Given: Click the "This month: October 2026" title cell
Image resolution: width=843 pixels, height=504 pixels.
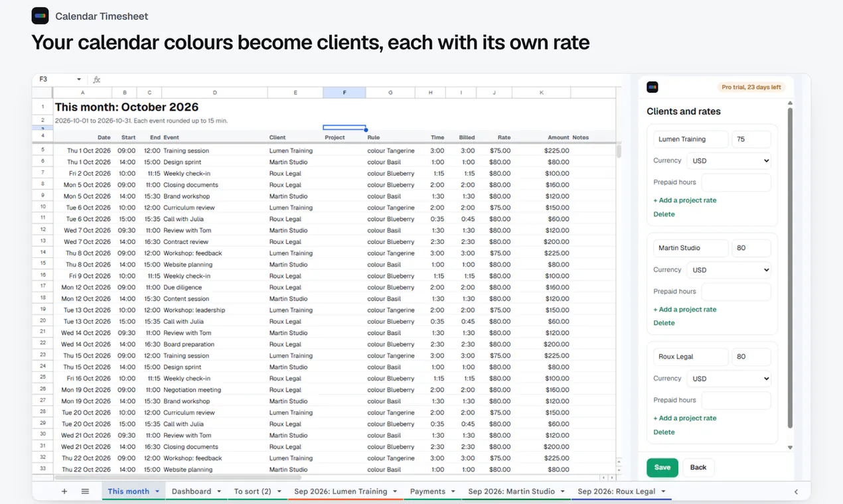Looking at the screenshot, I should coord(127,107).
